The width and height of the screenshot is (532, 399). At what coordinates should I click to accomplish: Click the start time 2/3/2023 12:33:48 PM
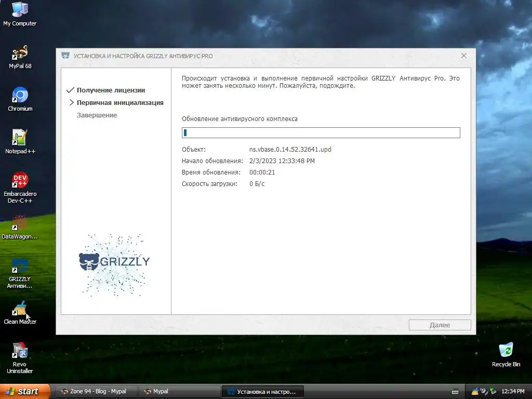[x=282, y=161]
